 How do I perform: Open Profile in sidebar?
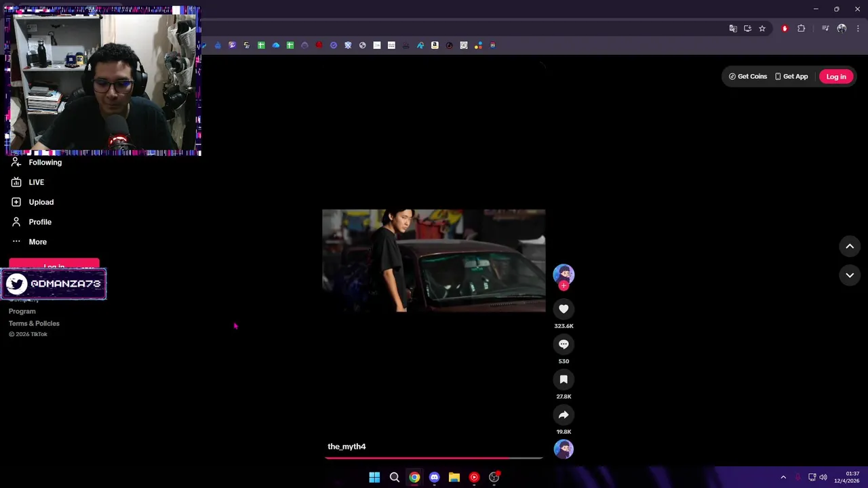tap(31, 222)
